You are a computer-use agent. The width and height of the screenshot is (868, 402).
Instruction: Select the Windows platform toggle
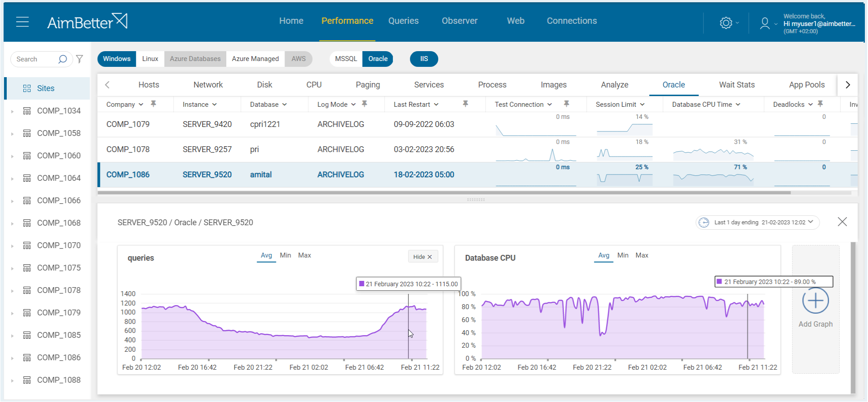117,59
